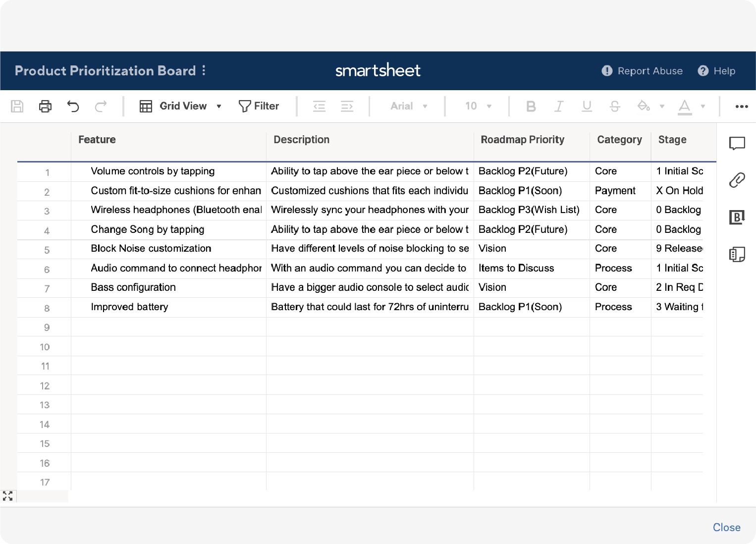Select cell 'Audio command to connect headphones'
The height and width of the screenshot is (544, 756).
tap(168, 268)
